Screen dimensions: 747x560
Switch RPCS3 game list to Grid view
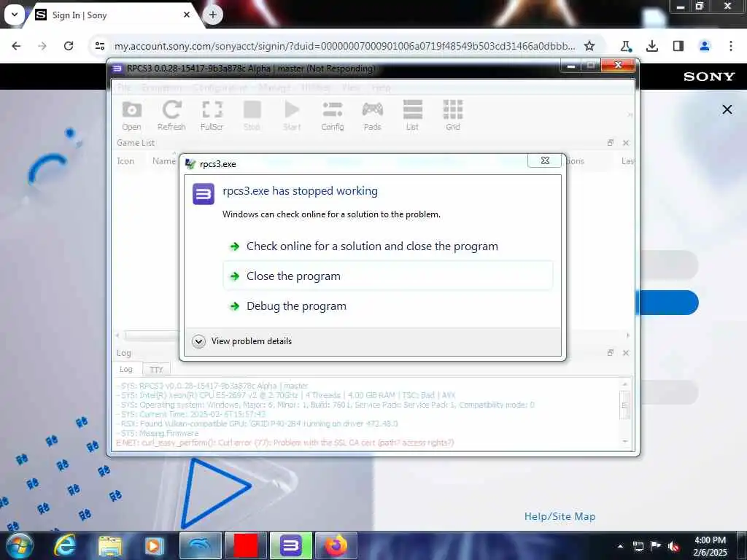[x=452, y=114]
